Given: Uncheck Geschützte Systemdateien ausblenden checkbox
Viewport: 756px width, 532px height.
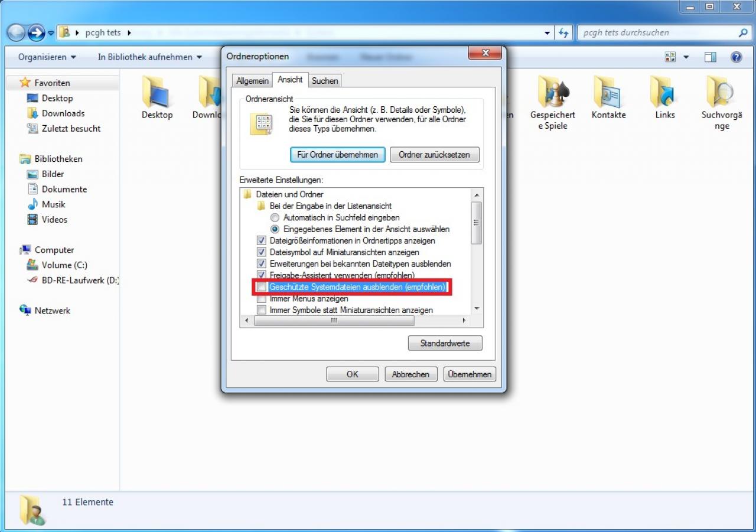Looking at the screenshot, I should click(262, 287).
